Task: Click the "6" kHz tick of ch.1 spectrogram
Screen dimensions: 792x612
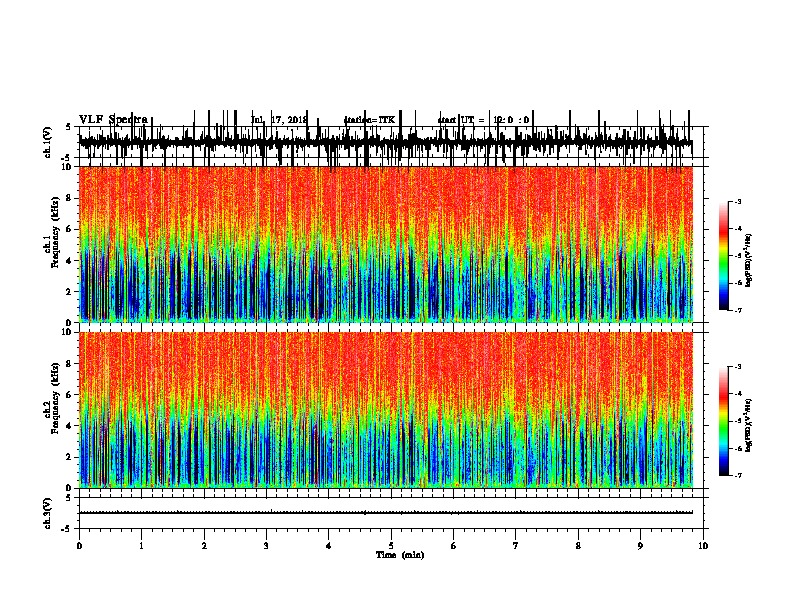Action: pos(70,229)
